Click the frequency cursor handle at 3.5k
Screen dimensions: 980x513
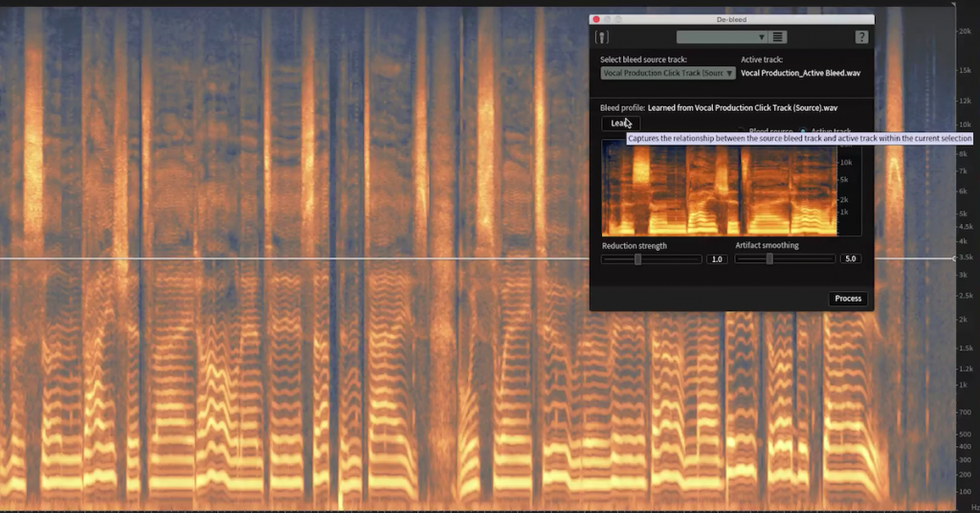click(x=954, y=258)
